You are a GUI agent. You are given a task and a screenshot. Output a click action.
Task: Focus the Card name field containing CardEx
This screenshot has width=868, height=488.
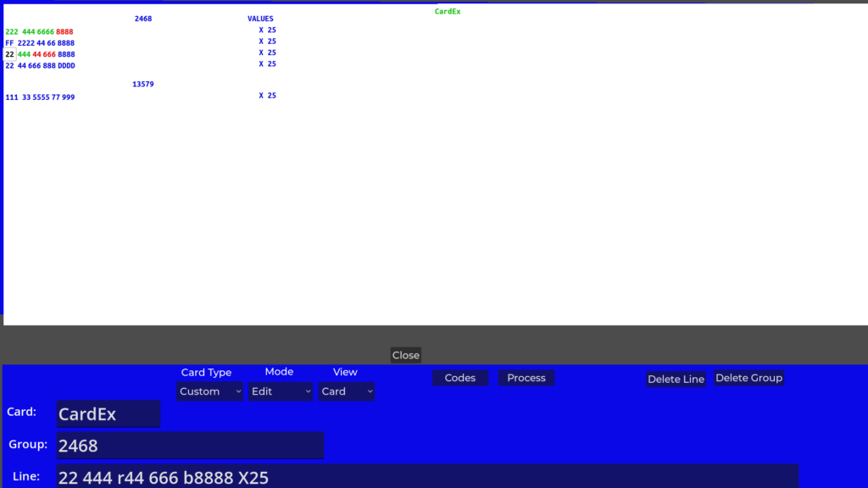point(108,414)
